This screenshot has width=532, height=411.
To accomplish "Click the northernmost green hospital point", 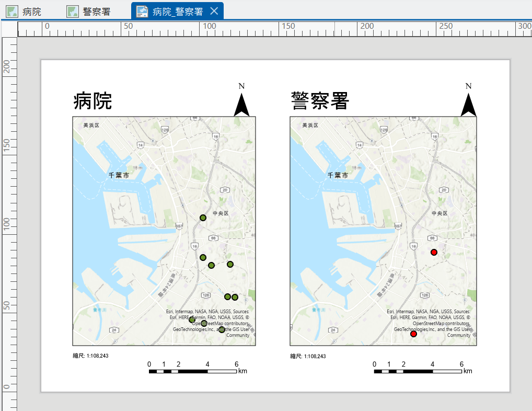I will coord(203,218).
